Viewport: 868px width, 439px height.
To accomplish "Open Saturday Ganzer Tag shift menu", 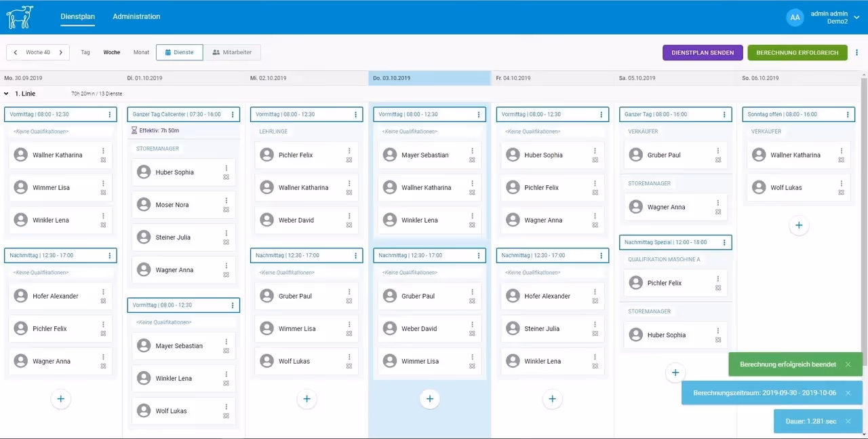I will click(724, 115).
